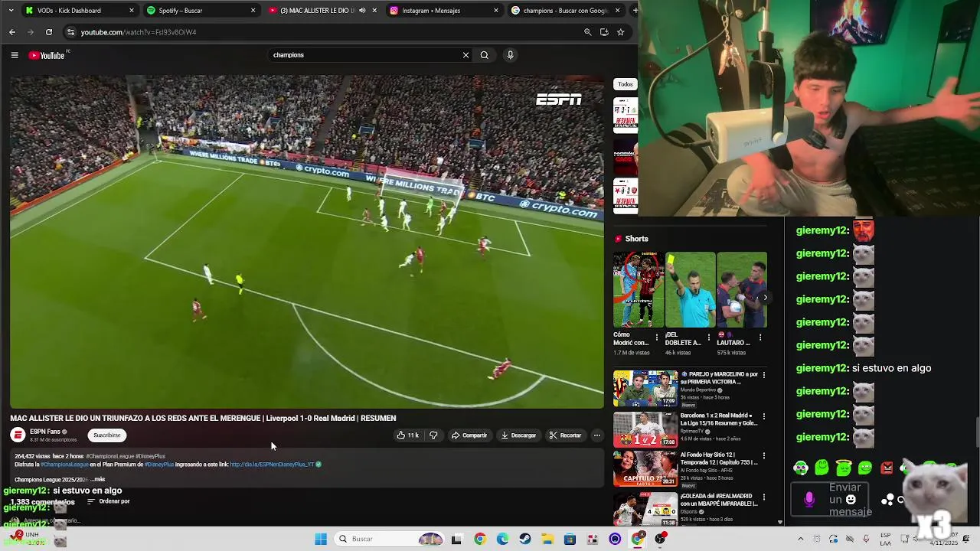Open Microsoft Store from the taskbar
This screenshot has width=980, height=551.
570,539
